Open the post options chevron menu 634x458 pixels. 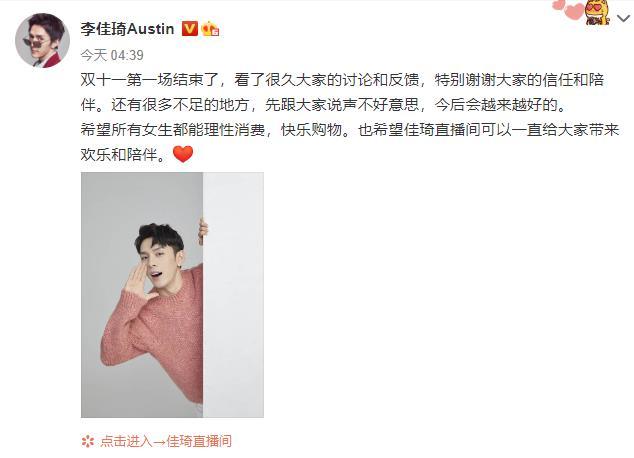(623, 19)
